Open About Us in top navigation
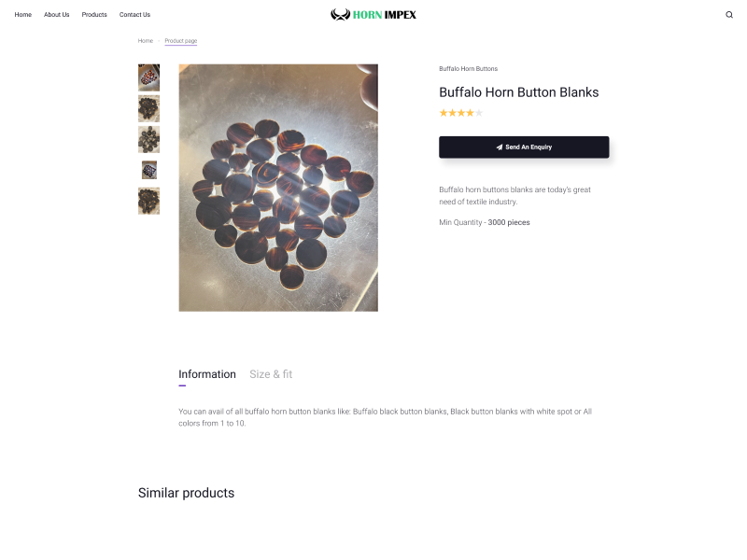747x560 pixels. click(x=56, y=15)
